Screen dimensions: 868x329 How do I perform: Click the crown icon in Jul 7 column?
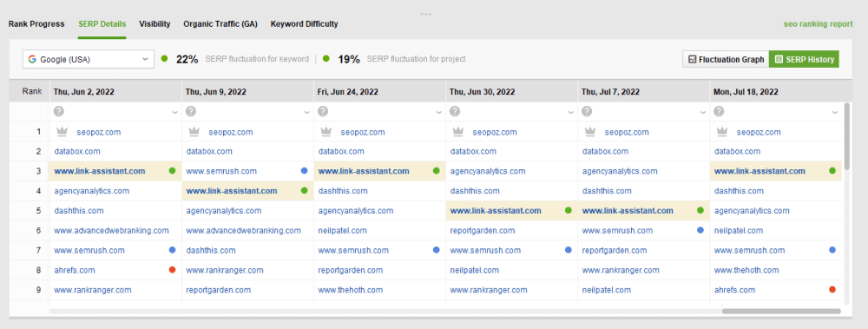click(590, 132)
